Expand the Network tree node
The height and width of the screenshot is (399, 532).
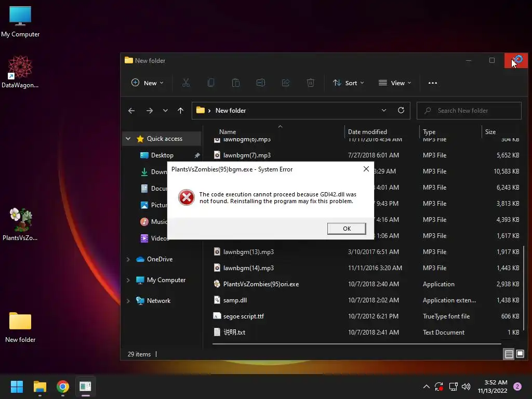click(128, 301)
